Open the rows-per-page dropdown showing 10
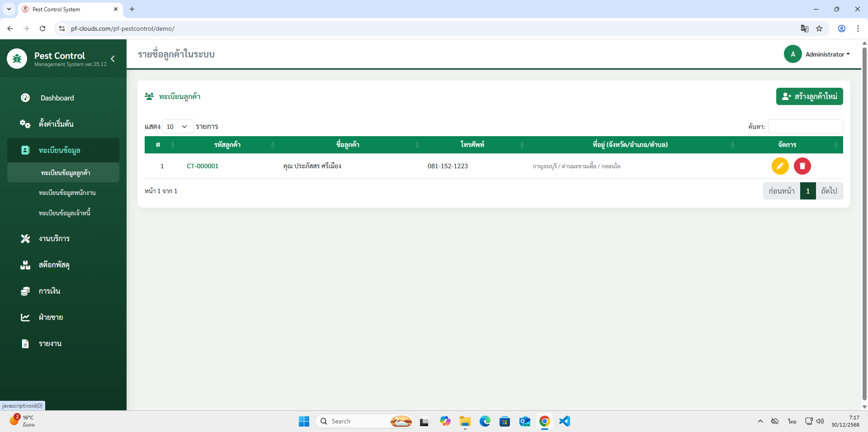Screen dimensions: 868x432 point(178,127)
